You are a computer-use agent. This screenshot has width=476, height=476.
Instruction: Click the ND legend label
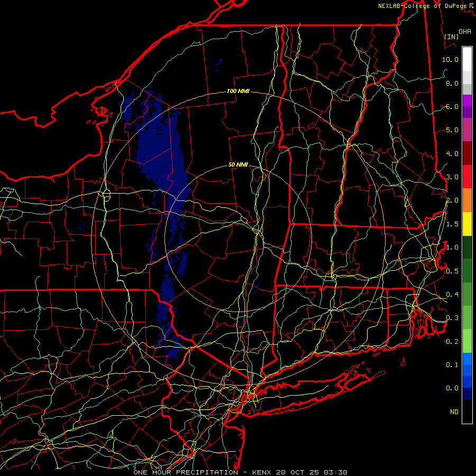point(454,411)
